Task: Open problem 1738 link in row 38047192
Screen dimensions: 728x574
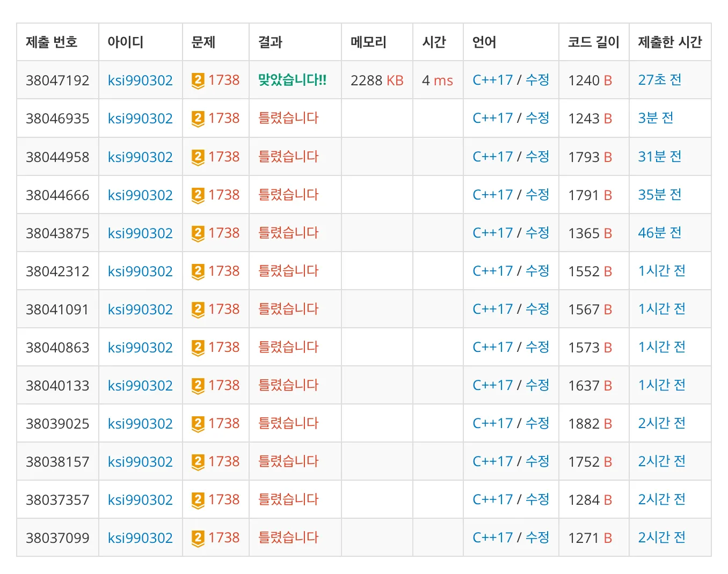Action: [x=224, y=80]
